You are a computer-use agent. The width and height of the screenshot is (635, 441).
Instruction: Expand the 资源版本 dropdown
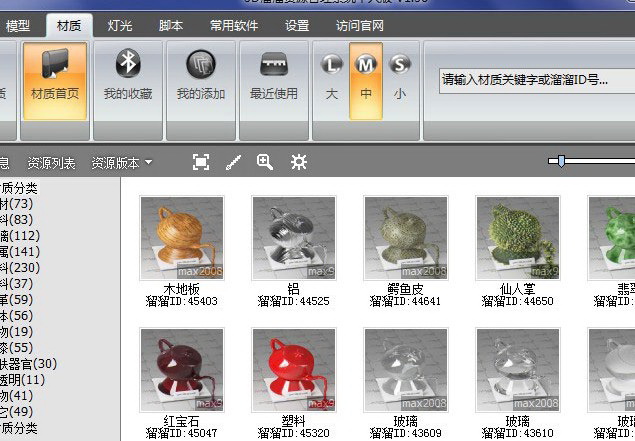pos(122,163)
